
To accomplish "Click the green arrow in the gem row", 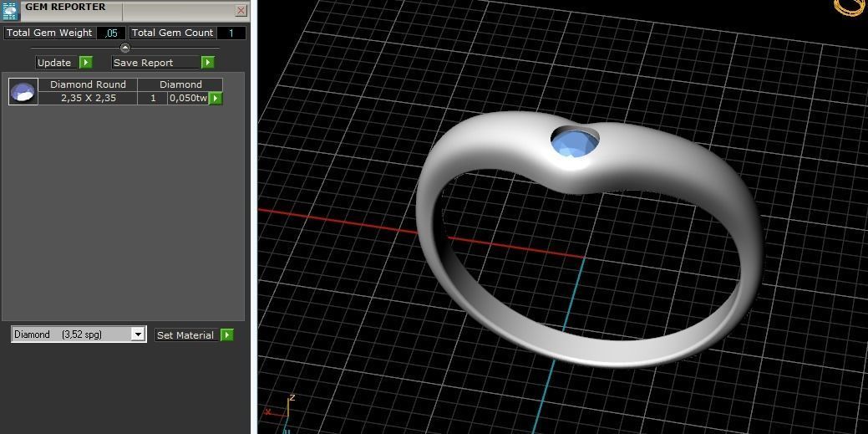I will 216,99.
